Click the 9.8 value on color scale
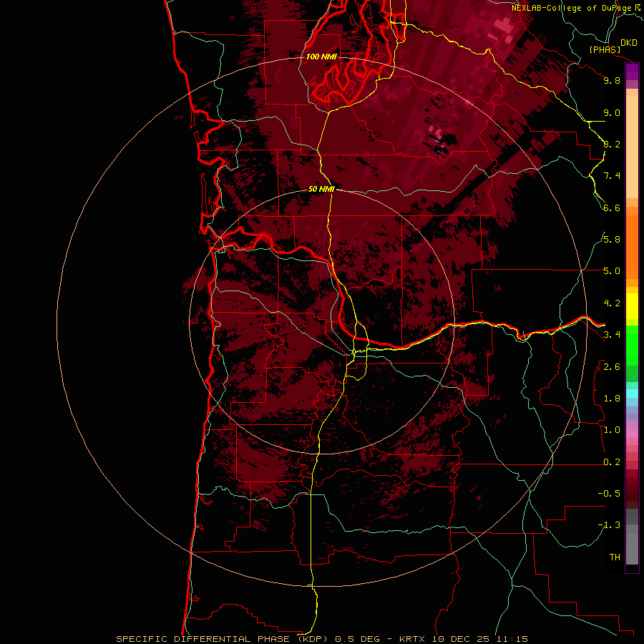Image resolution: width=644 pixels, height=644 pixels. [612, 80]
